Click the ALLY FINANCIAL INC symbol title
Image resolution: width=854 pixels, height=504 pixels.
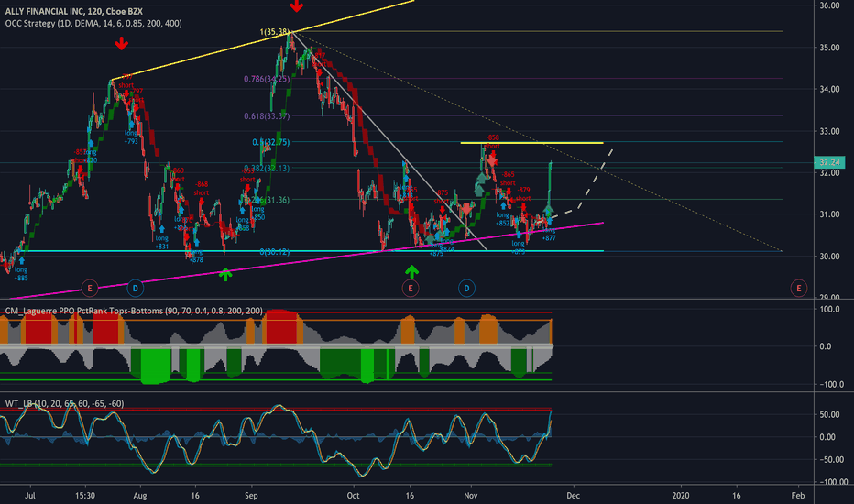point(74,11)
